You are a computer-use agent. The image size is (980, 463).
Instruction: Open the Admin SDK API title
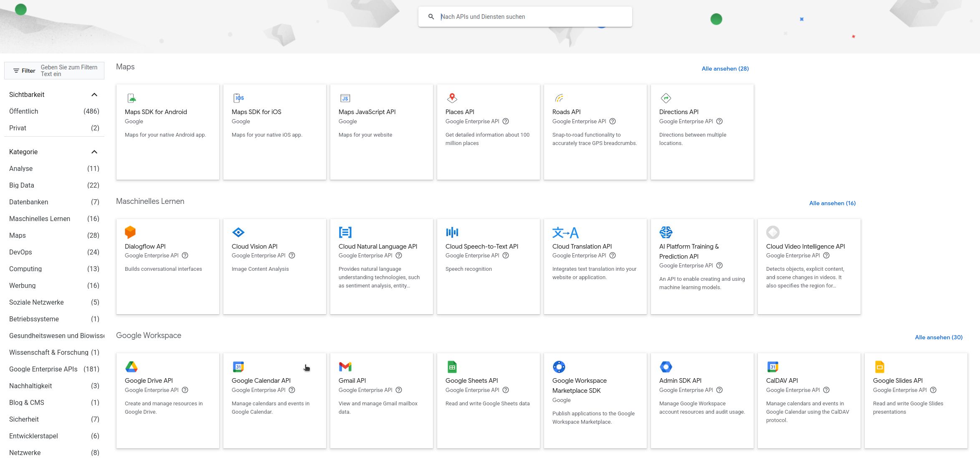click(680, 380)
